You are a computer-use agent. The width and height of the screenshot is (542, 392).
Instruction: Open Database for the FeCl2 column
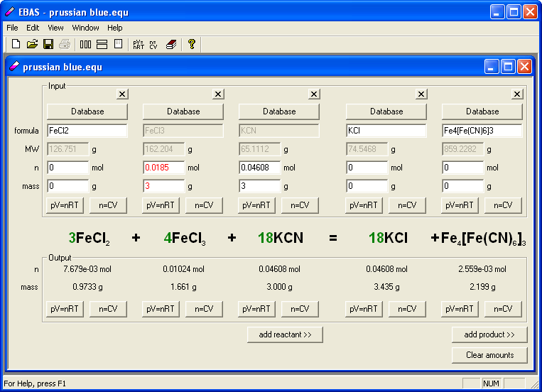coord(87,111)
